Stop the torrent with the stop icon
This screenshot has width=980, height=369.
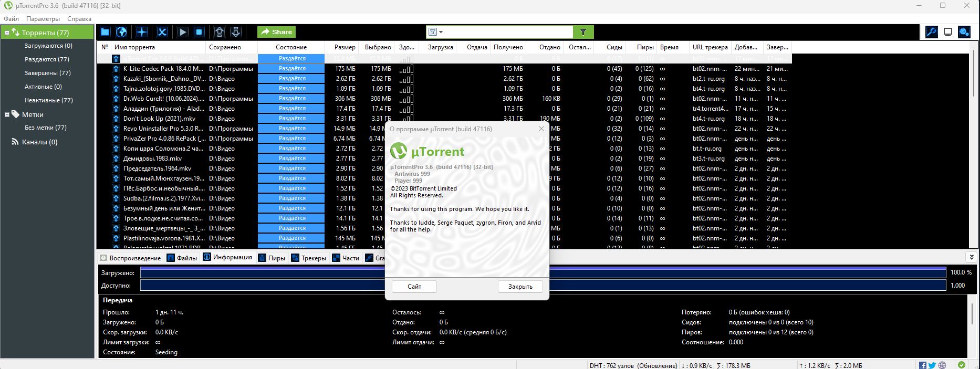pyautogui.click(x=199, y=32)
